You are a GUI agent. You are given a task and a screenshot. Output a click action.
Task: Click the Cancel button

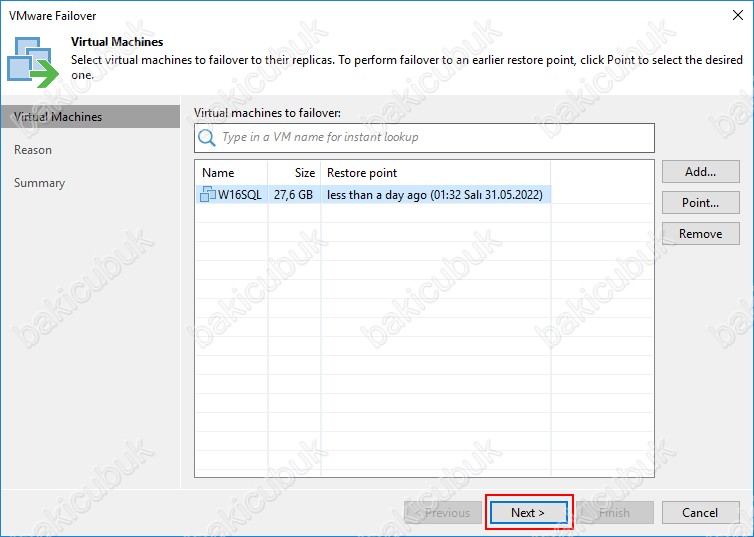click(x=701, y=513)
